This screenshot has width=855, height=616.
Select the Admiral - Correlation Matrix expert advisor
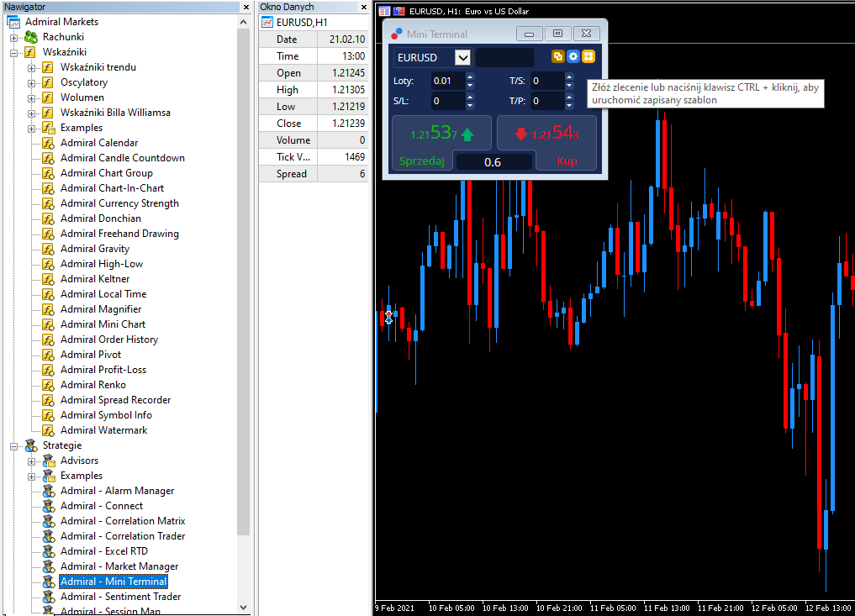(x=123, y=521)
